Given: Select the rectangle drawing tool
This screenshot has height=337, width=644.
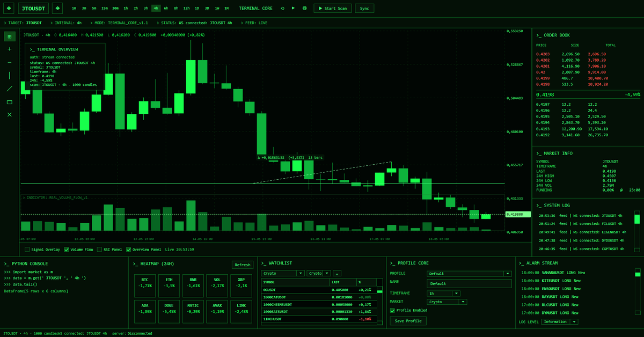Looking at the screenshot, I should [10, 102].
